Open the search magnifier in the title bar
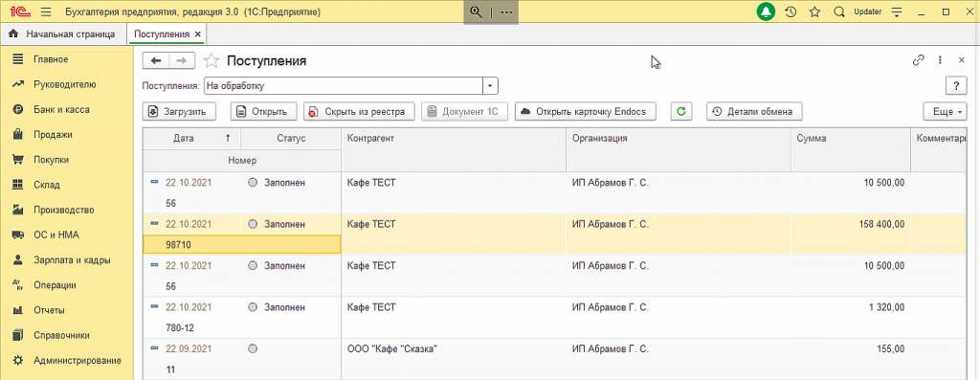The width and height of the screenshot is (980, 380). [x=839, y=11]
